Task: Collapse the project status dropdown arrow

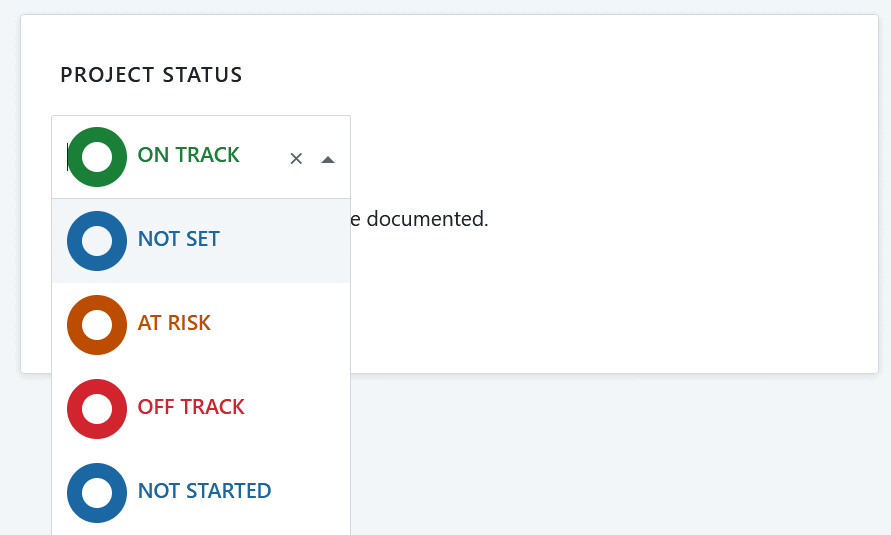Action: pyautogui.click(x=327, y=159)
